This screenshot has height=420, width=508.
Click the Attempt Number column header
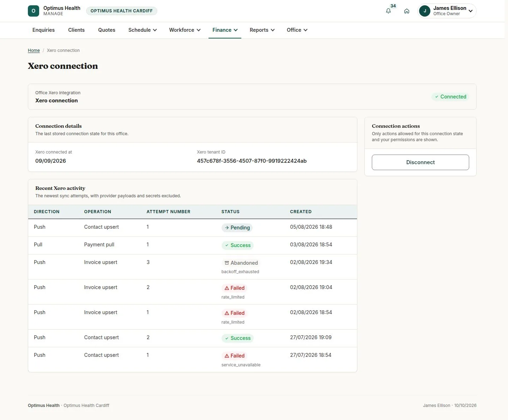pos(168,212)
